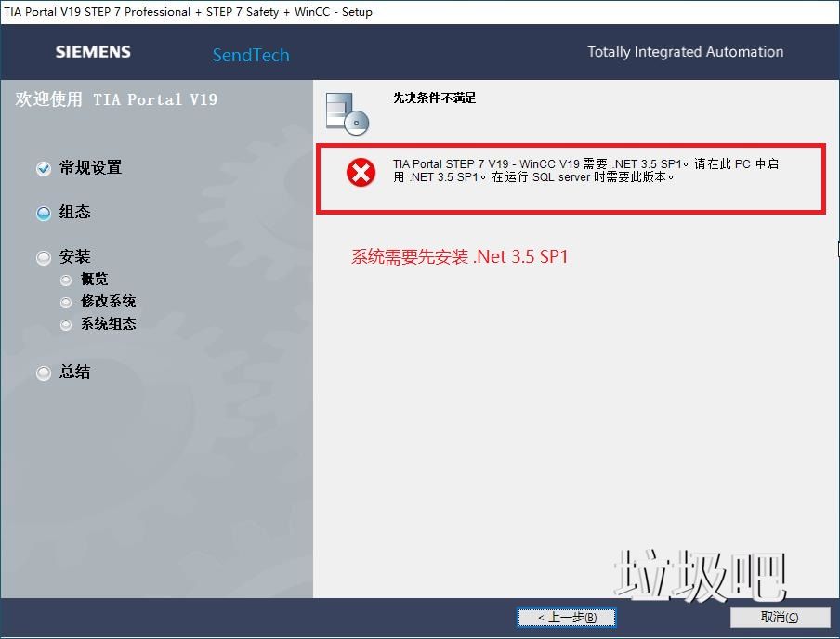
Task: Click the < 上一步(B) button
Action: (566, 617)
